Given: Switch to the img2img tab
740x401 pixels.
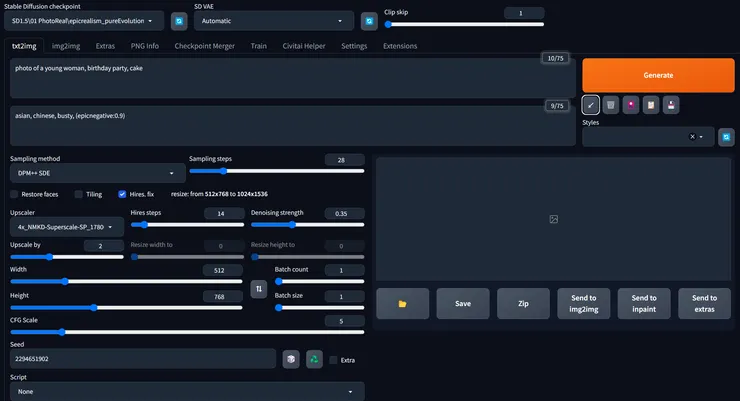Looking at the screenshot, I should pos(66,46).
